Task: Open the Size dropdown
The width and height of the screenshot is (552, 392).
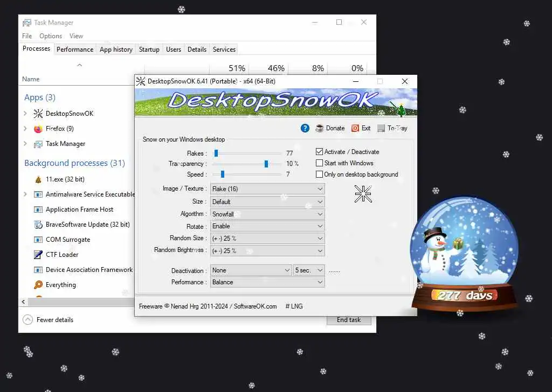Action: (x=267, y=202)
